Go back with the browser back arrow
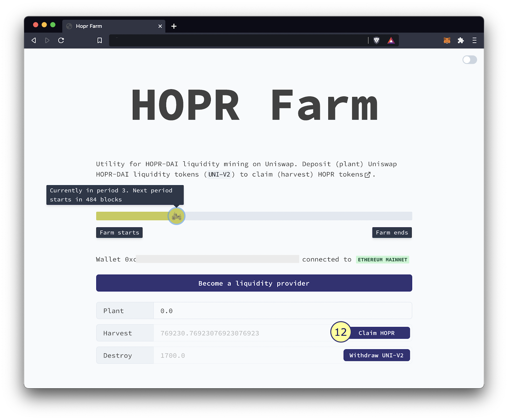The height and width of the screenshot is (420, 508). [34, 40]
